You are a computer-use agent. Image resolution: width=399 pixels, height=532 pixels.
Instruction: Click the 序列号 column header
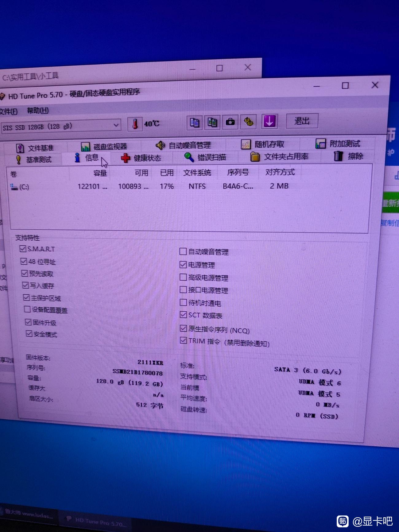click(238, 172)
